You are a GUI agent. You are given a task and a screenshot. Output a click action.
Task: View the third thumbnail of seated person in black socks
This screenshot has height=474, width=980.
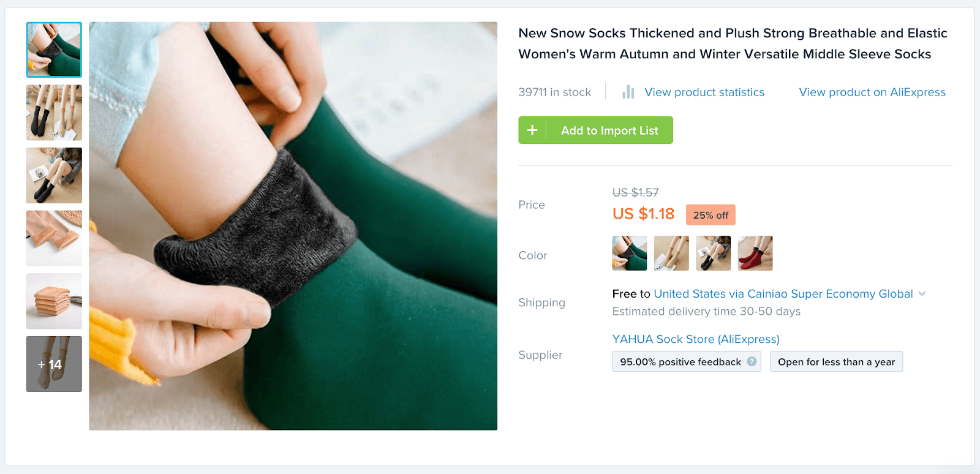pyautogui.click(x=54, y=176)
